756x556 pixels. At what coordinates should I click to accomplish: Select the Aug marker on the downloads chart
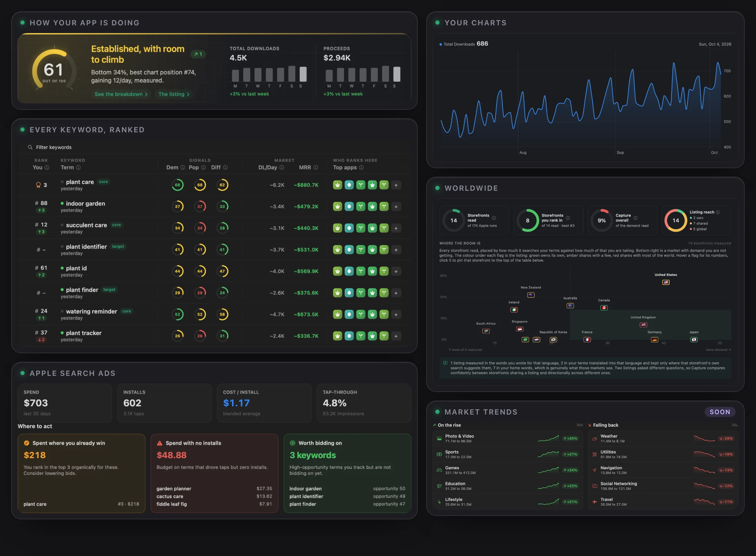pyautogui.click(x=523, y=152)
